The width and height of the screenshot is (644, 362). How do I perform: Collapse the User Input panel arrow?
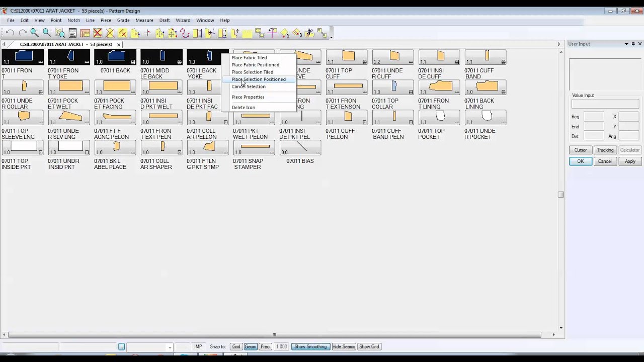tap(626, 44)
